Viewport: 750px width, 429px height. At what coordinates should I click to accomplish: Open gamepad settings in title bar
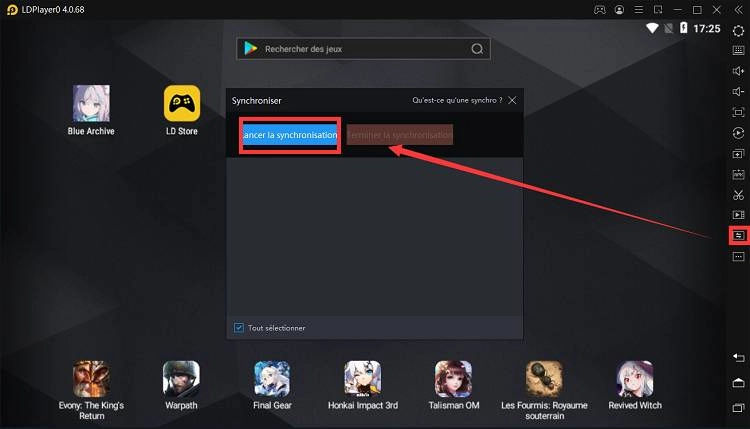coord(599,10)
